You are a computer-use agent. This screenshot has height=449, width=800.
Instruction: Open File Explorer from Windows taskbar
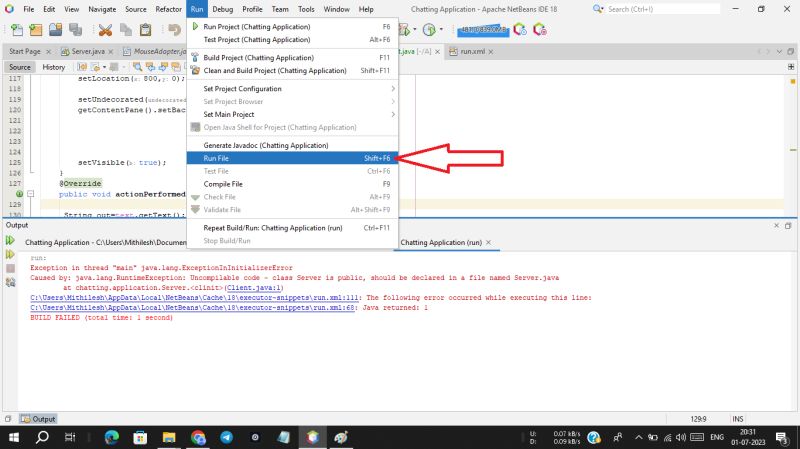click(169, 437)
